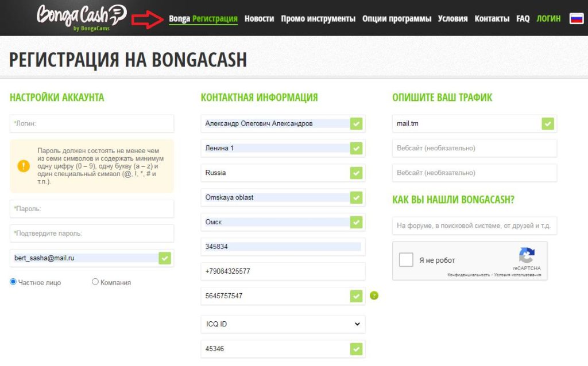Click the ЛОГИН link
This screenshot has height=366, width=588.
(x=548, y=18)
